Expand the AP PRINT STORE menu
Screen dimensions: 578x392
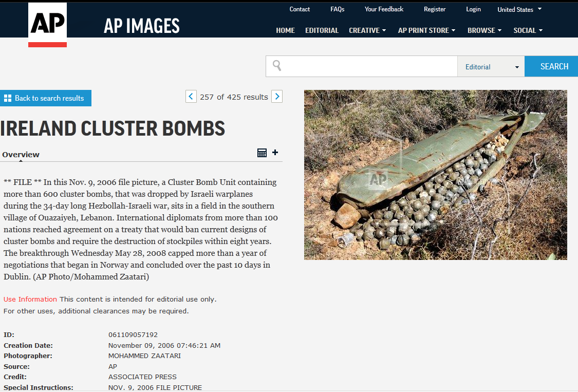[426, 30]
